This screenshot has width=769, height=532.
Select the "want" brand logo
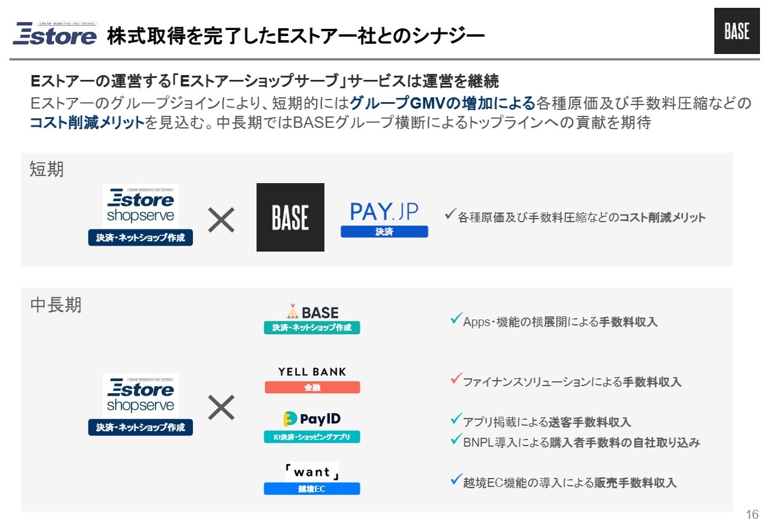312,472
